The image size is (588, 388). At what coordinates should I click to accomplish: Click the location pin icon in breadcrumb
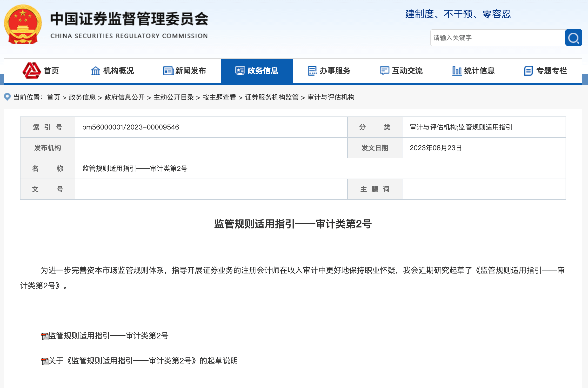pos(7,97)
